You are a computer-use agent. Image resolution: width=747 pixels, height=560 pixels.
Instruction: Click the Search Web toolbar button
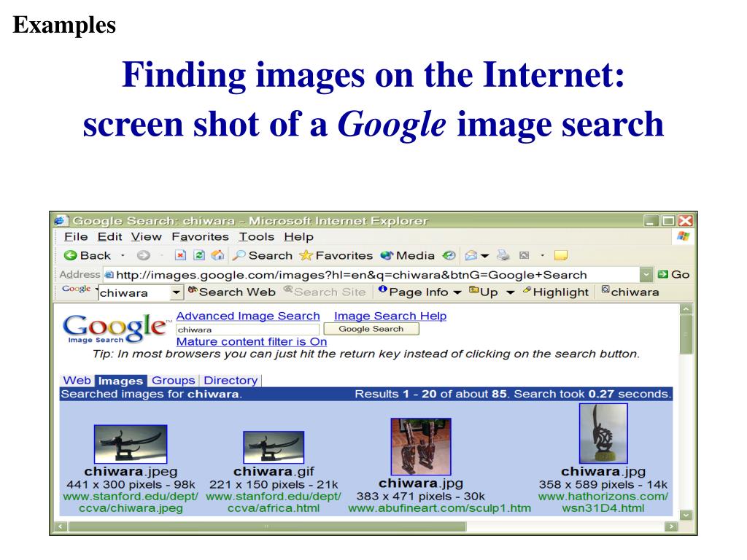coord(232,292)
